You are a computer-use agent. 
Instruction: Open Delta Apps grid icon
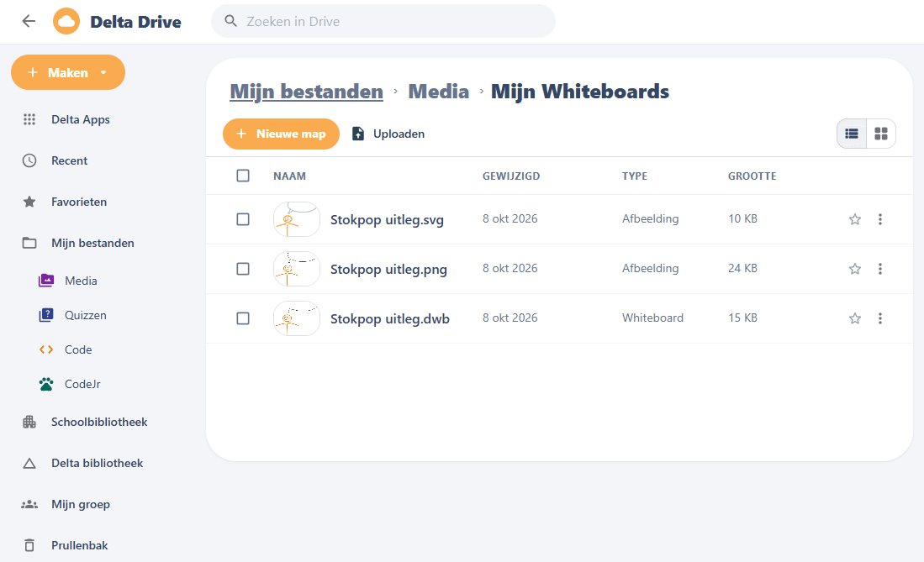(29, 119)
